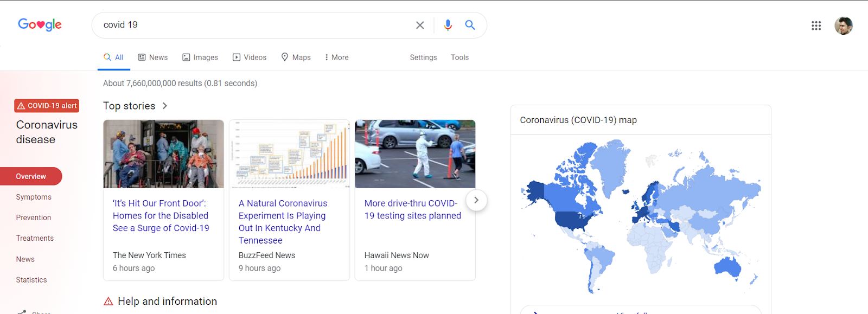
Task: Select the All search tab
Action: pyautogui.click(x=114, y=57)
